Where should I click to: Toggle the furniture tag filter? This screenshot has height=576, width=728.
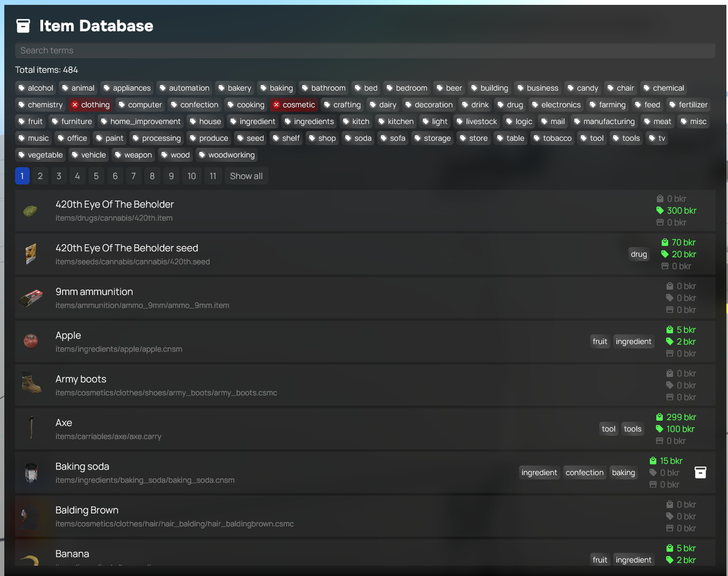pyautogui.click(x=72, y=121)
